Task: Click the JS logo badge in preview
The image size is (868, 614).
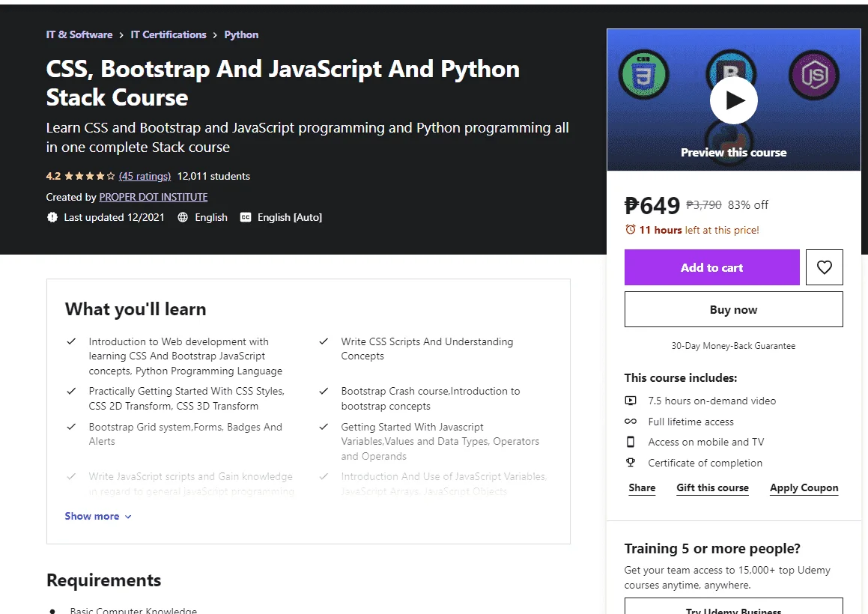Action: (x=814, y=75)
